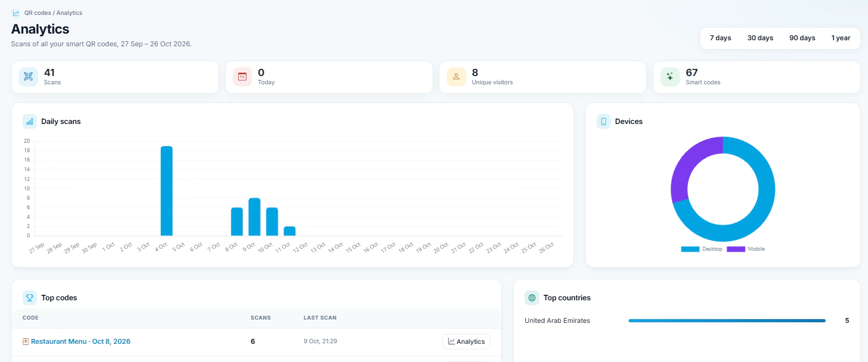Click the Top countries card title
This screenshot has height=362, width=868.
click(x=567, y=298)
